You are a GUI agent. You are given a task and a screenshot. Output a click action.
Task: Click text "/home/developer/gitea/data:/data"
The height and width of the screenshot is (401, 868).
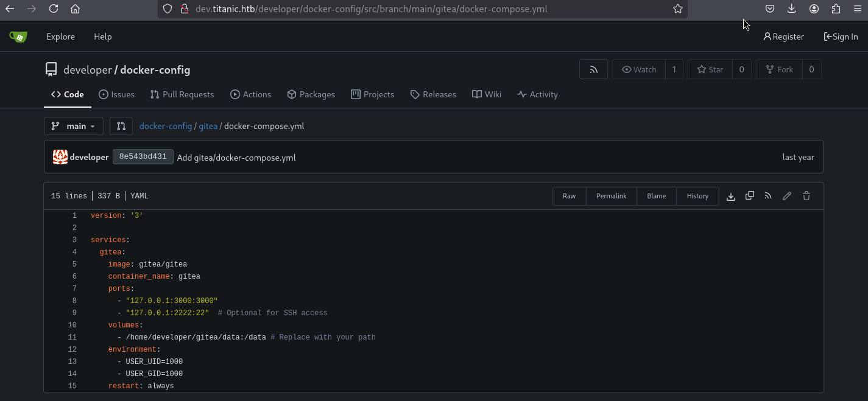[196, 337]
